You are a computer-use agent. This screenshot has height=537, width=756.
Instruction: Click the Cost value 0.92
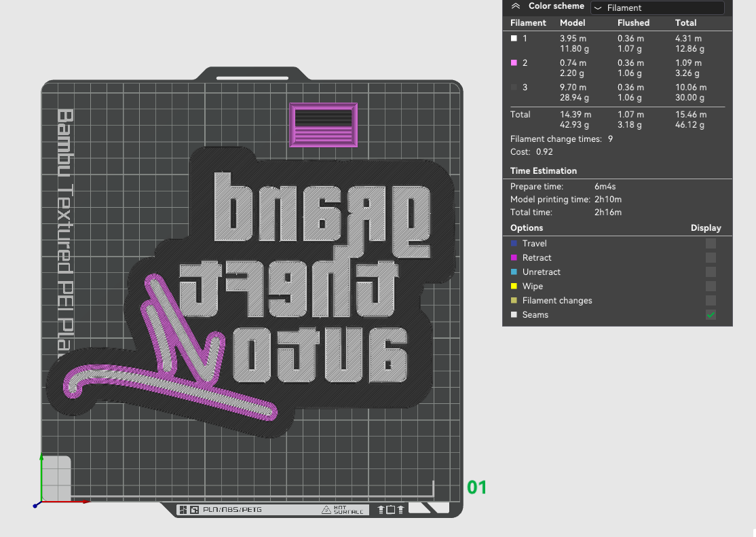(x=544, y=151)
